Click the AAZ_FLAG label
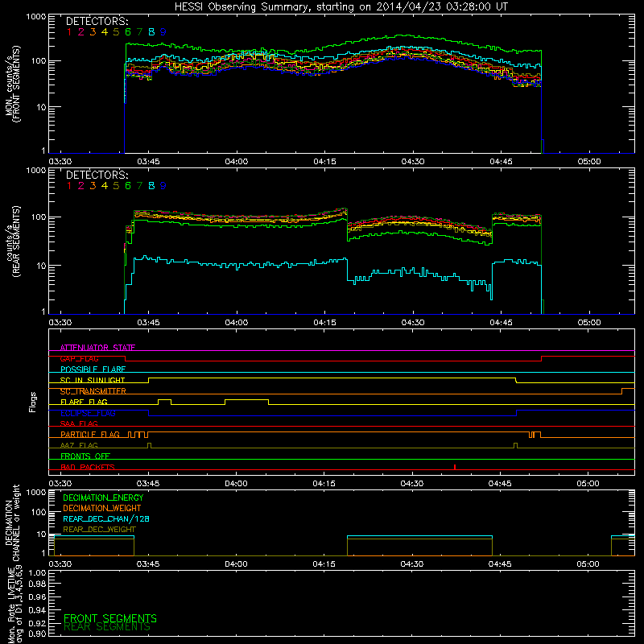The height and width of the screenshot is (644, 644). [79, 445]
